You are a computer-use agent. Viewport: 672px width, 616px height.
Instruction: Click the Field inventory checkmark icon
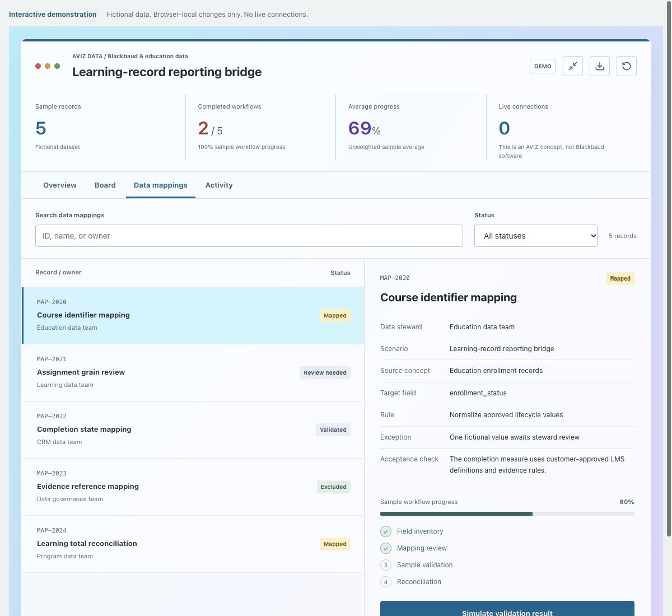(x=386, y=531)
